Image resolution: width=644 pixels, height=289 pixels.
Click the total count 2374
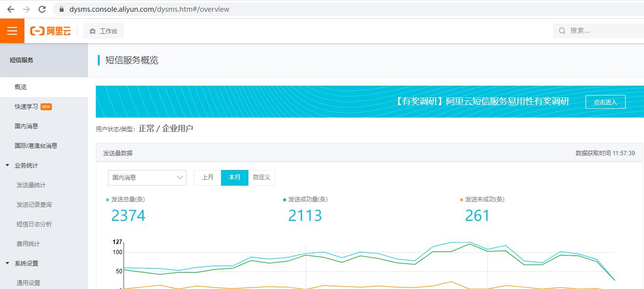(x=129, y=216)
